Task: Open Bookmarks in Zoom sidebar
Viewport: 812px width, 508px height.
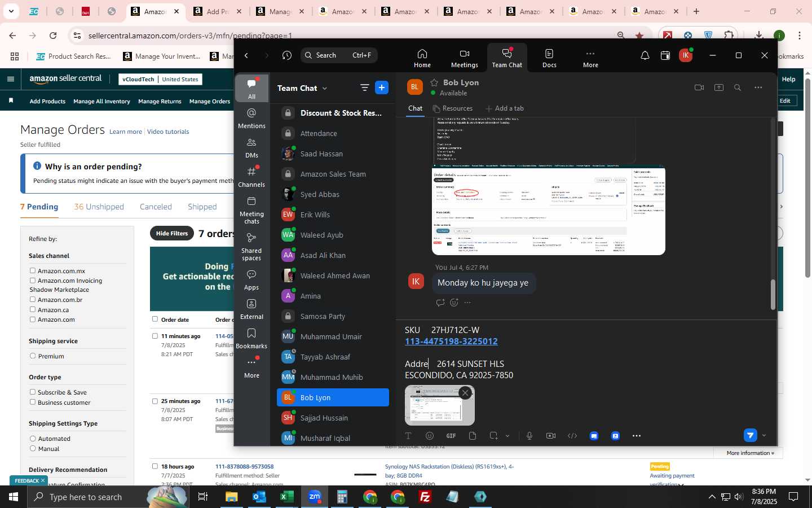Action: 251,339
